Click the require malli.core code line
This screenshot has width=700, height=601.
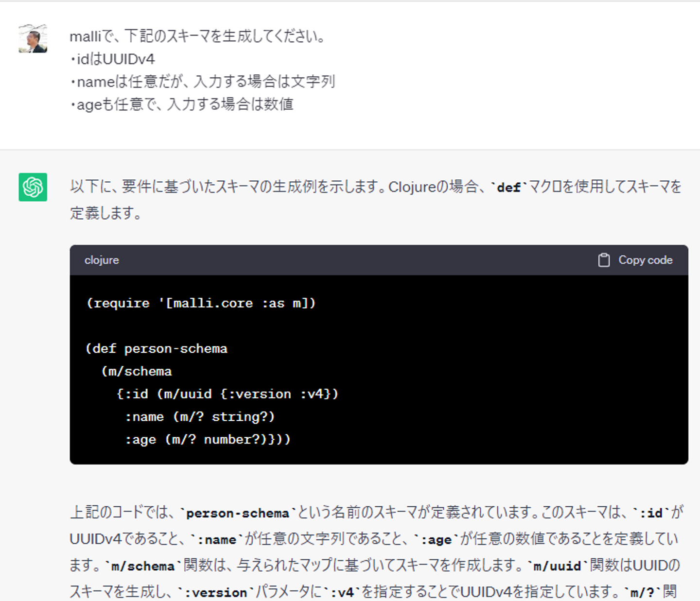point(201,303)
